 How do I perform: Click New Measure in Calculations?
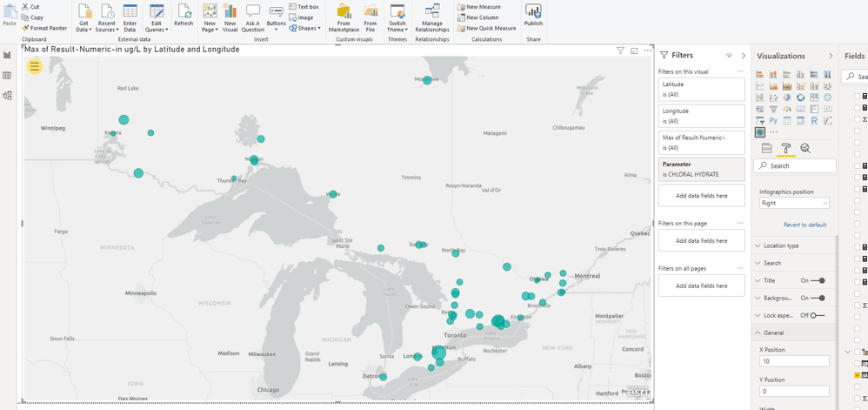479,7
